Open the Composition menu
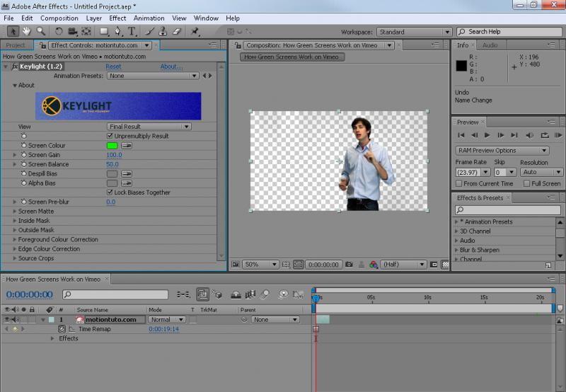 [x=59, y=18]
